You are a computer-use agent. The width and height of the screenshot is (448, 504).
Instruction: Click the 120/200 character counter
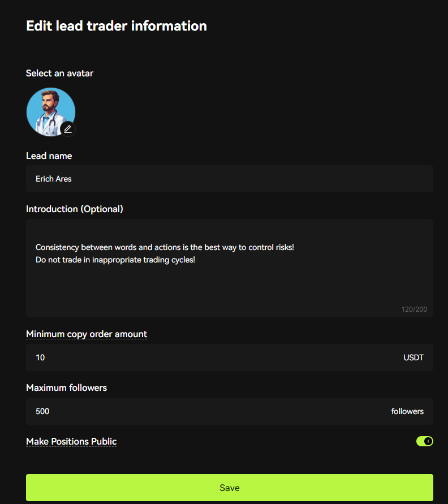click(414, 309)
